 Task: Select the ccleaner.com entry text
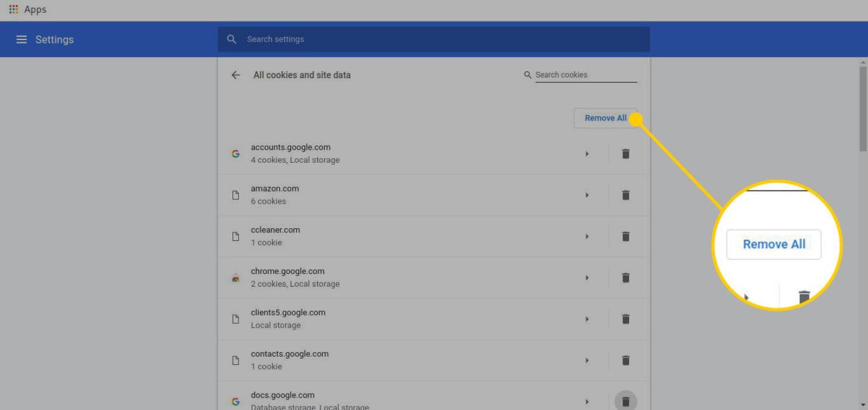click(x=275, y=230)
